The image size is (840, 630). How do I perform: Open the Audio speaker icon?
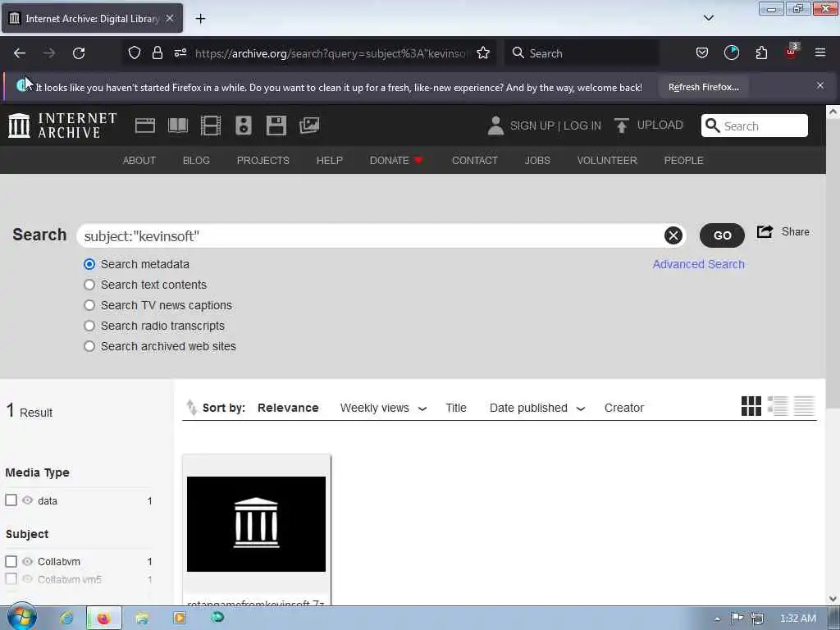click(243, 126)
